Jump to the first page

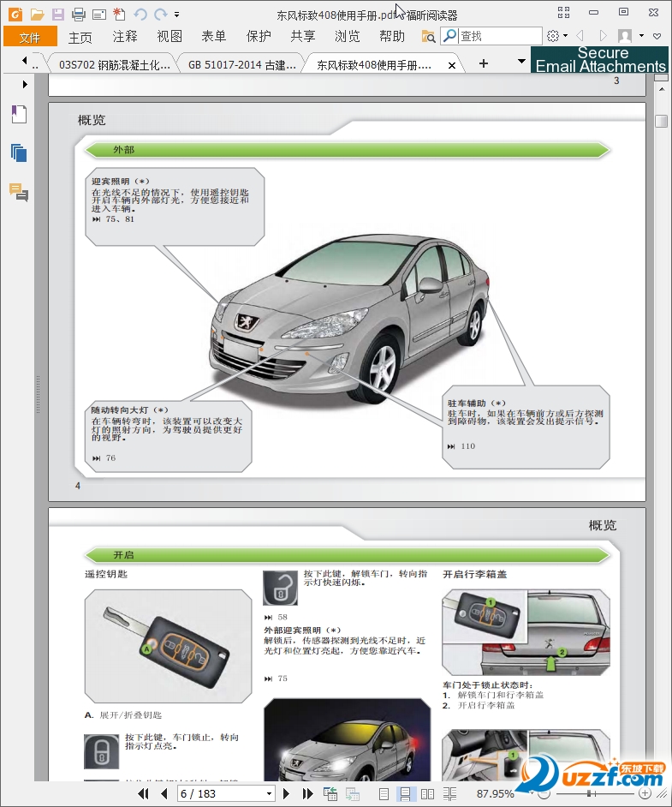pyautogui.click(x=144, y=794)
